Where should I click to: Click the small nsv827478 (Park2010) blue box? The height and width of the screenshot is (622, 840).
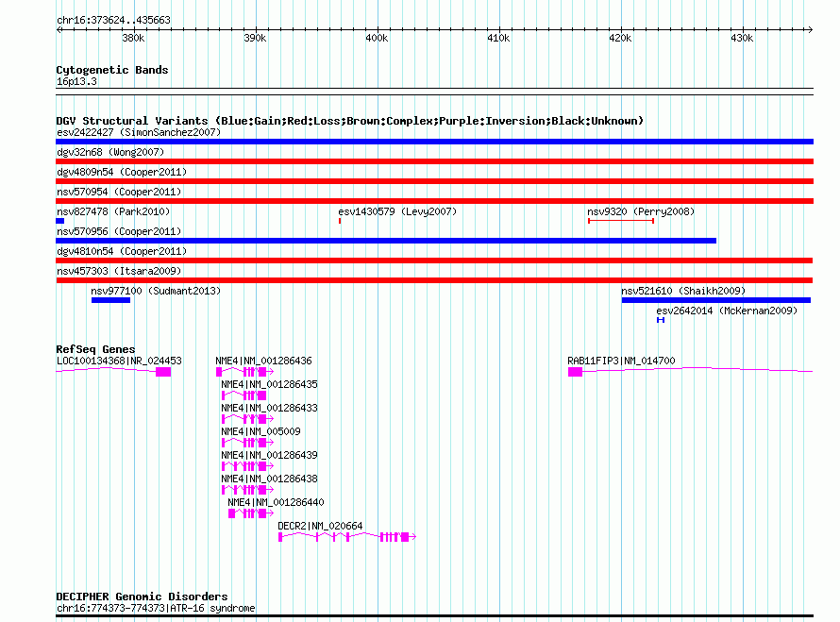tap(59, 221)
